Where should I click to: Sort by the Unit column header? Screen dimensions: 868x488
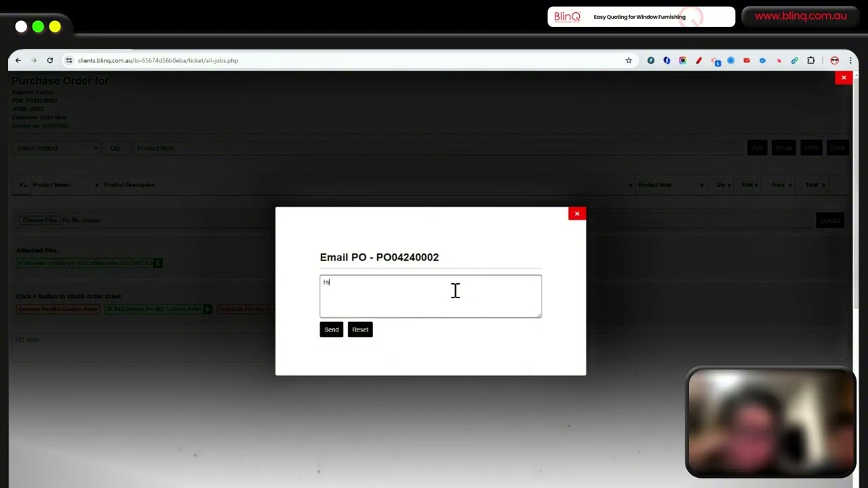click(x=749, y=185)
